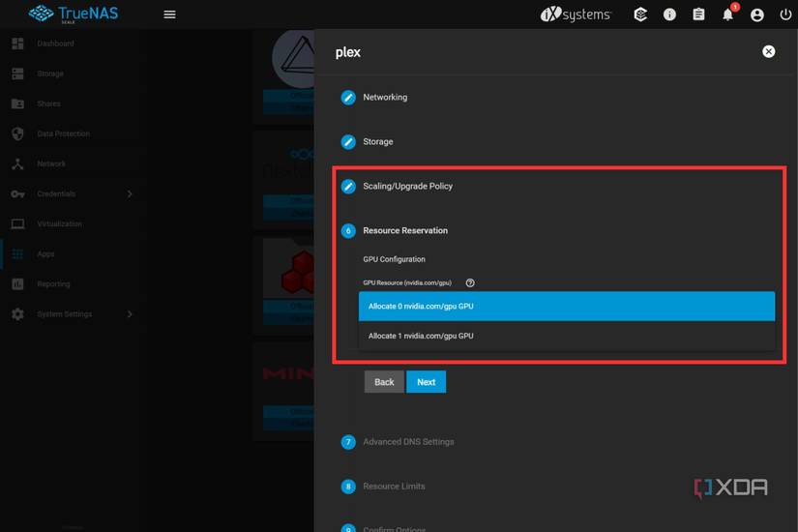Open Network in the sidebar
Image resolution: width=798 pixels, height=532 pixels.
51,163
